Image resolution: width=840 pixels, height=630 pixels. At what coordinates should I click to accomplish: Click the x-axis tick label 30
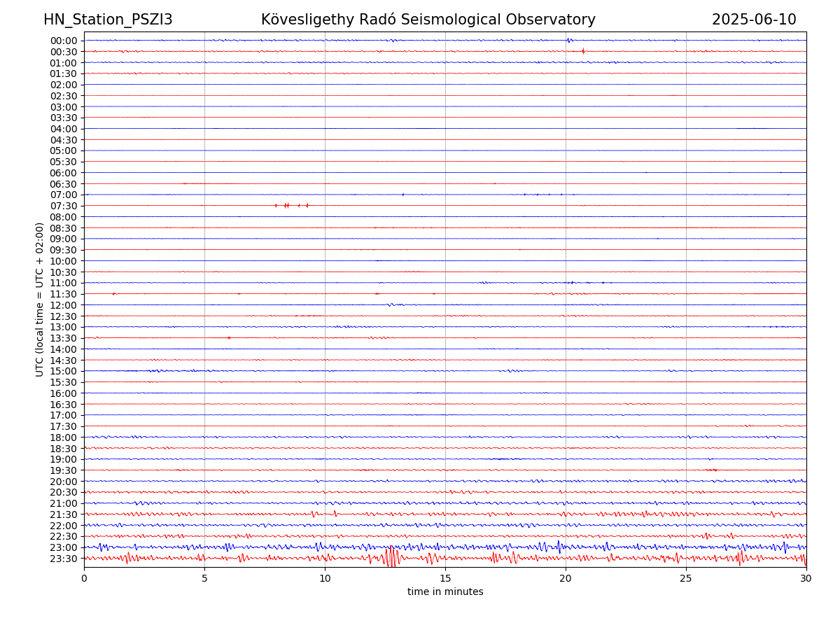(x=806, y=579)
